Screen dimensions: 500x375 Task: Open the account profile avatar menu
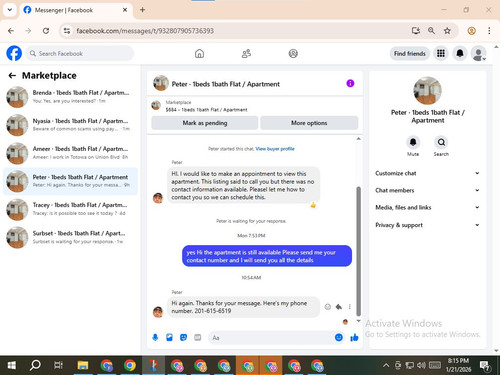[478, 53]
